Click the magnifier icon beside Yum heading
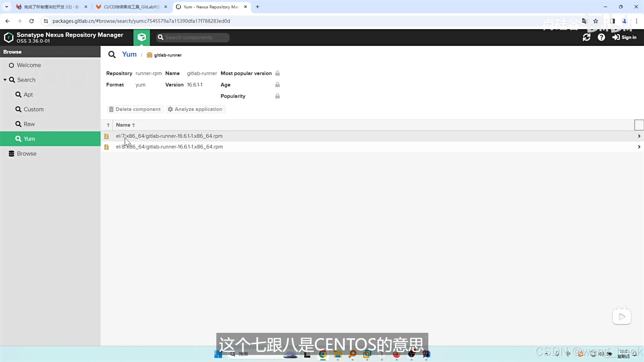 112,55
